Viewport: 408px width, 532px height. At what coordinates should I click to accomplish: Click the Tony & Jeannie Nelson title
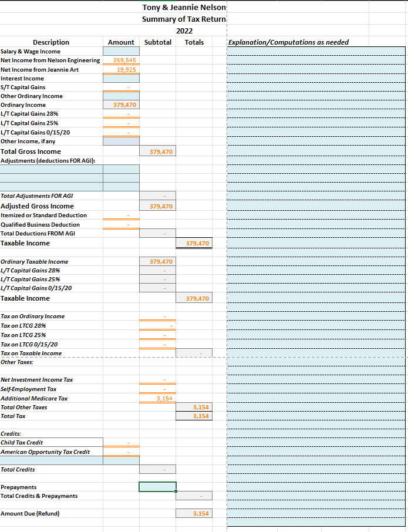tap(184, 7)
